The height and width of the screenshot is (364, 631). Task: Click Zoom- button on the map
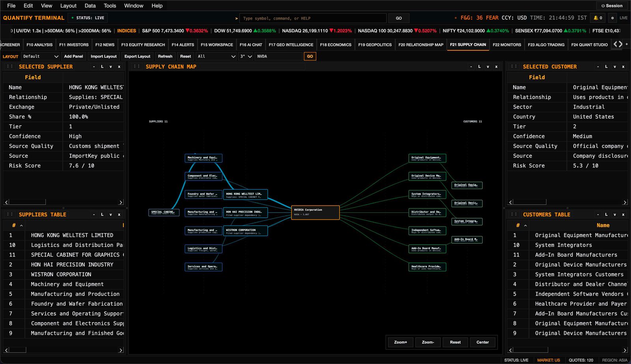pyautogui.click(x=428, y=342)
